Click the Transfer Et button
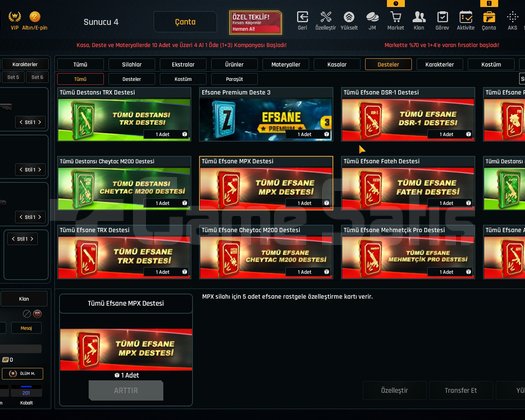Screen dimensions: 525x420 (x=461, y=391)
